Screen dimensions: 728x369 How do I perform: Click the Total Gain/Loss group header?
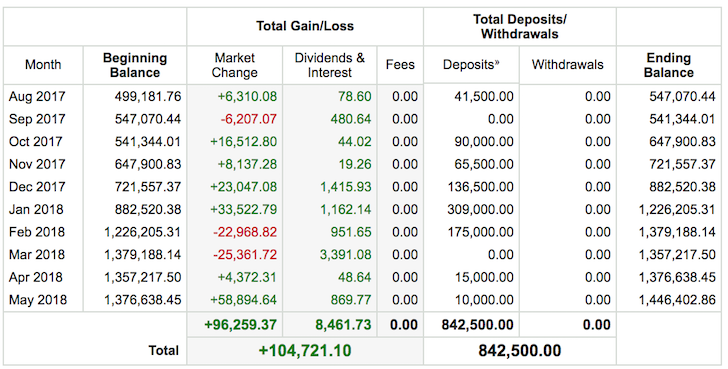[305, 26]
